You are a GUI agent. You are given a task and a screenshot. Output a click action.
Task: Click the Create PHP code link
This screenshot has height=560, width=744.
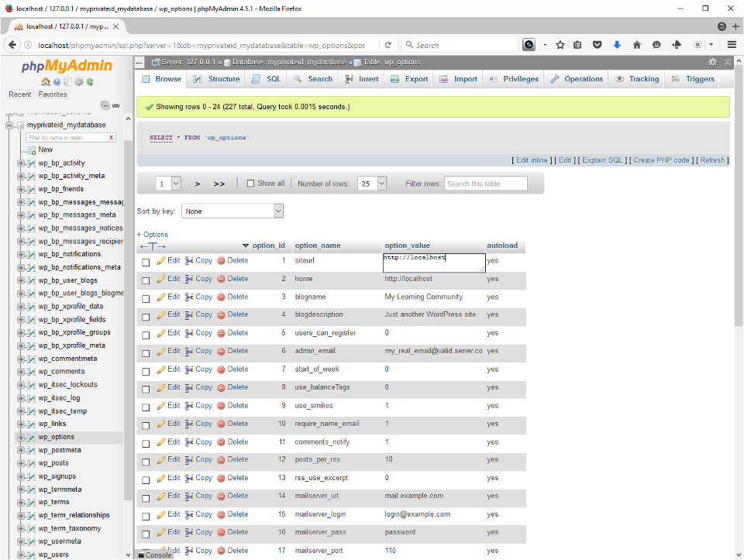(661, 160)
